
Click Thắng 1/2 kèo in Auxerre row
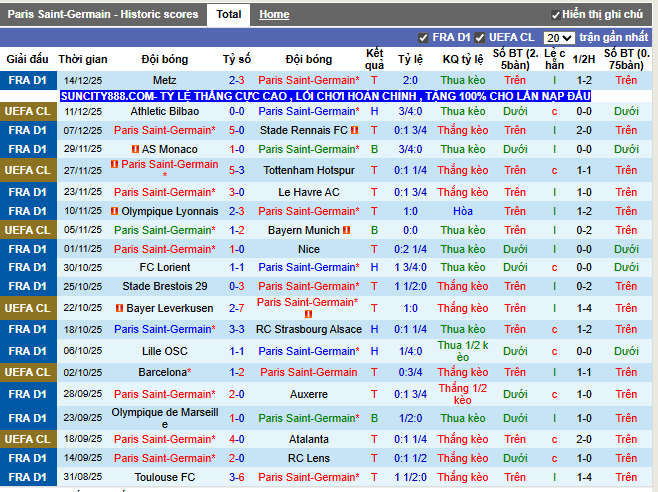click(463, 394)
